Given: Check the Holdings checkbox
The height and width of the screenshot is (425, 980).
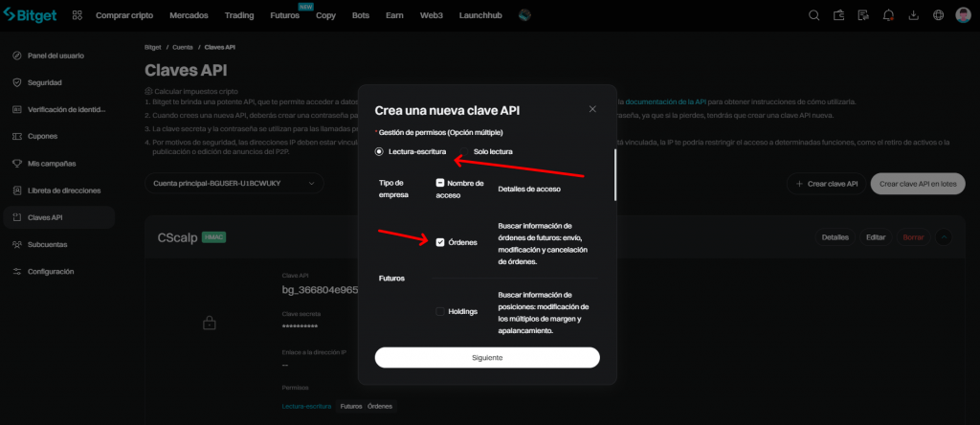Looking at the screenshot, I should pyautogui.click(x=440, y=311).
